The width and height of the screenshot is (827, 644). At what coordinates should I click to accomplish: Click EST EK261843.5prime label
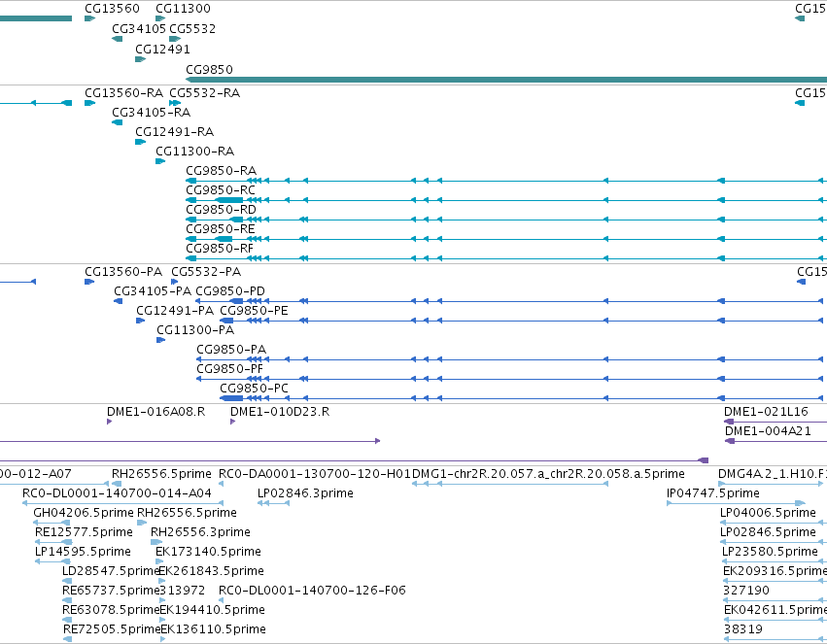pos(212,572)
